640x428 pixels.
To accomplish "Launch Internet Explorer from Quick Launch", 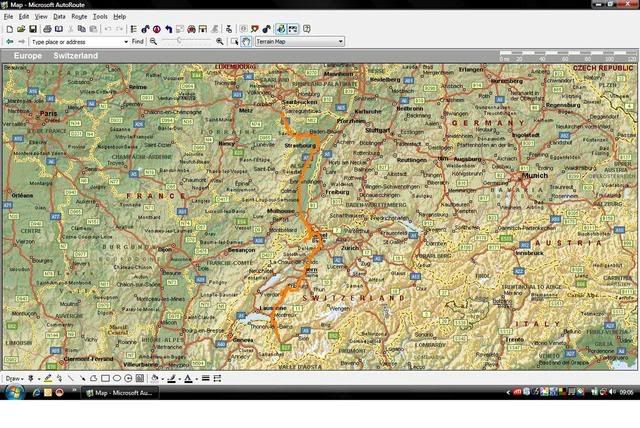I will [x=36, y=393].
